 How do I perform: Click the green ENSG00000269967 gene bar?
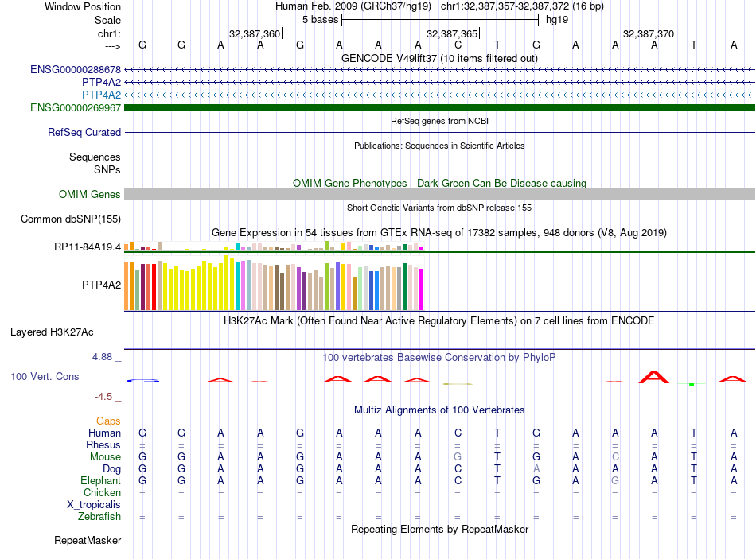(x=439, y=107)
